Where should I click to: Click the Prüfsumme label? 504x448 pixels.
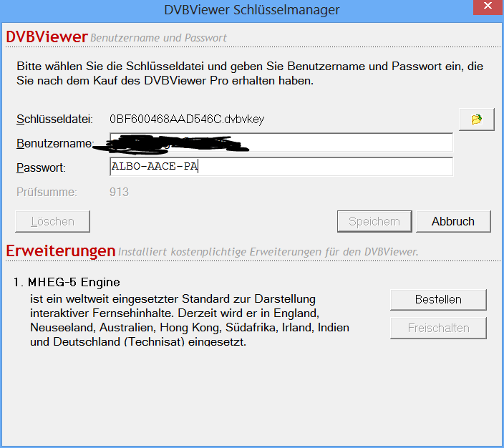click(x=47, y=193)
